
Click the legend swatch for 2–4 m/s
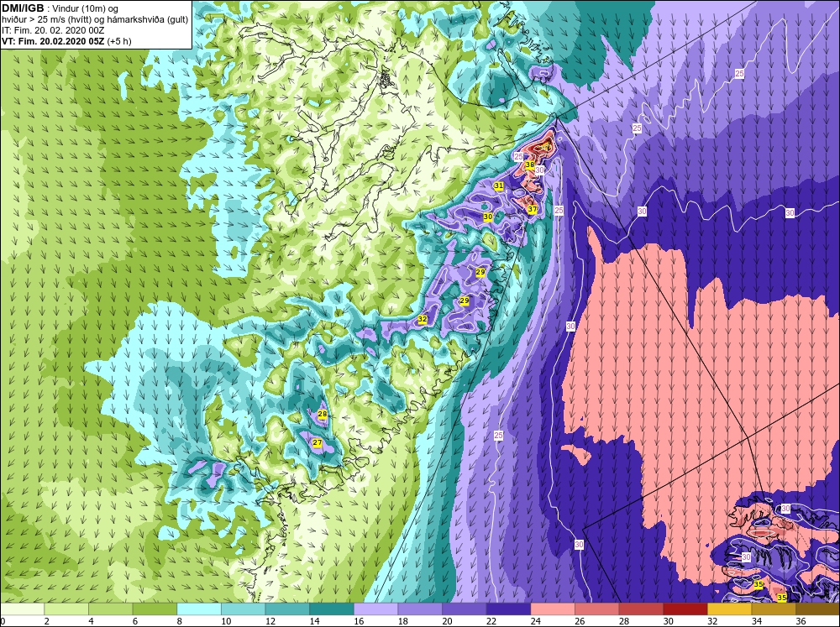(66, 609)
